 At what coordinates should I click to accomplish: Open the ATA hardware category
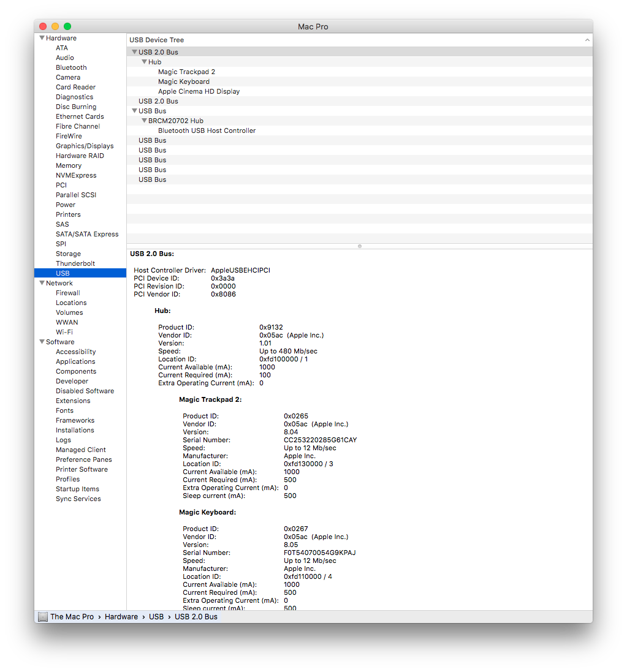(x=62, y=48)
